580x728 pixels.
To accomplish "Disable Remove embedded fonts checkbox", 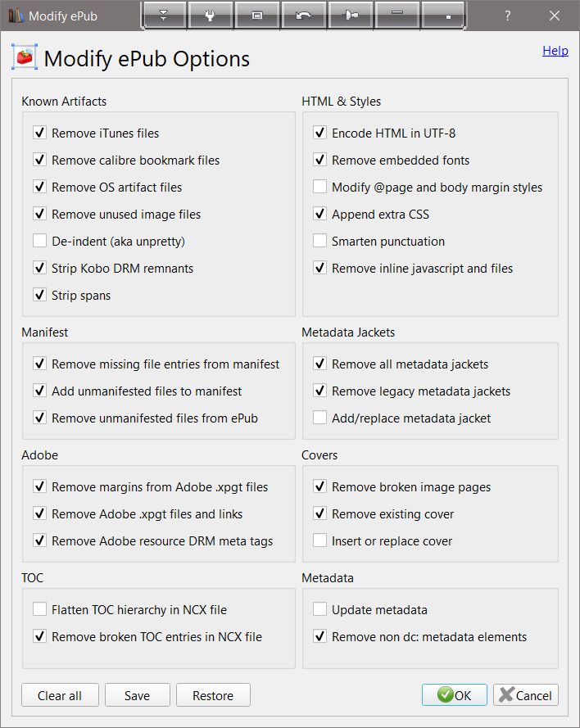I will [x=319, y=160].
